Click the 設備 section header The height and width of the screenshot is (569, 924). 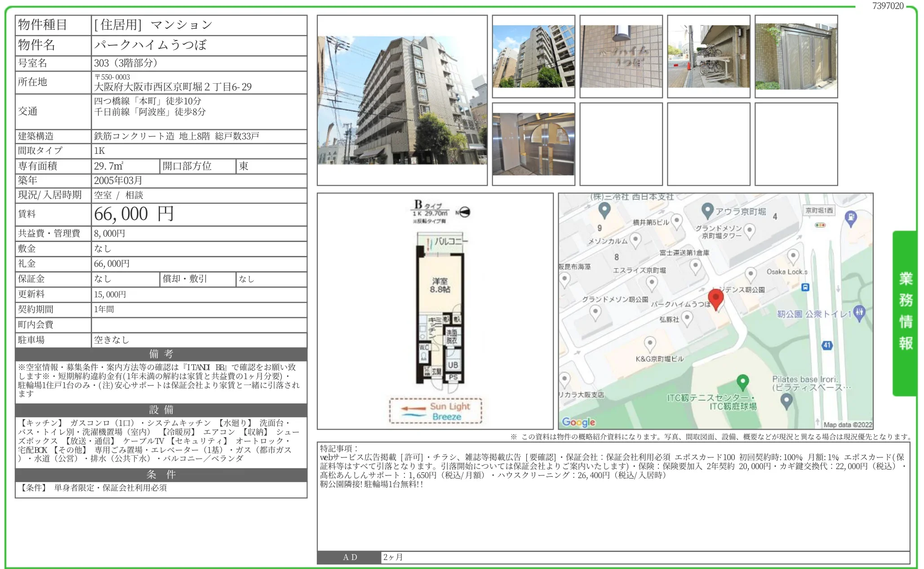click(x=161, y=410)
